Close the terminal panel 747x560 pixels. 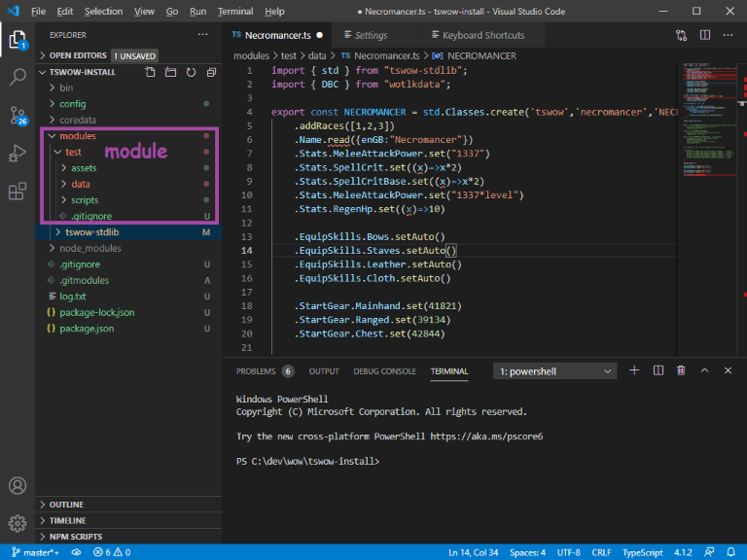pyautogui.click(x=728, y=370)
